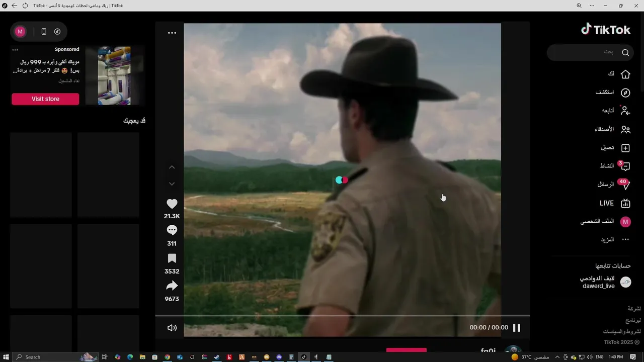
Task: Open the Upload page
Action: [615, 148]
